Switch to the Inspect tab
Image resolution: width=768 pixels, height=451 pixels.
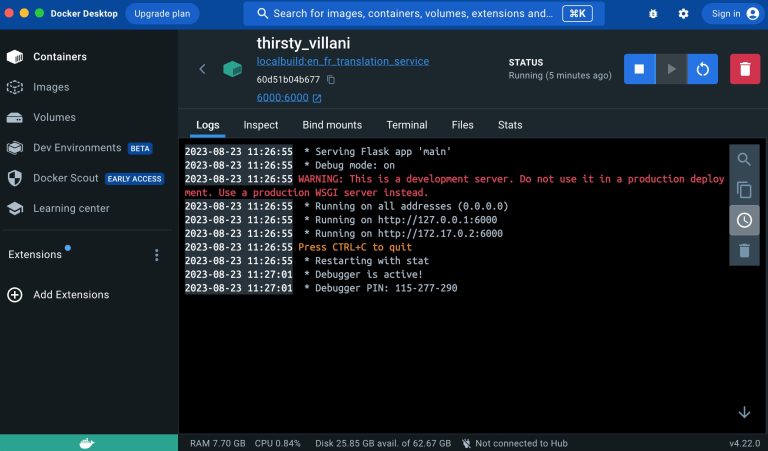(x=261, y=125)
